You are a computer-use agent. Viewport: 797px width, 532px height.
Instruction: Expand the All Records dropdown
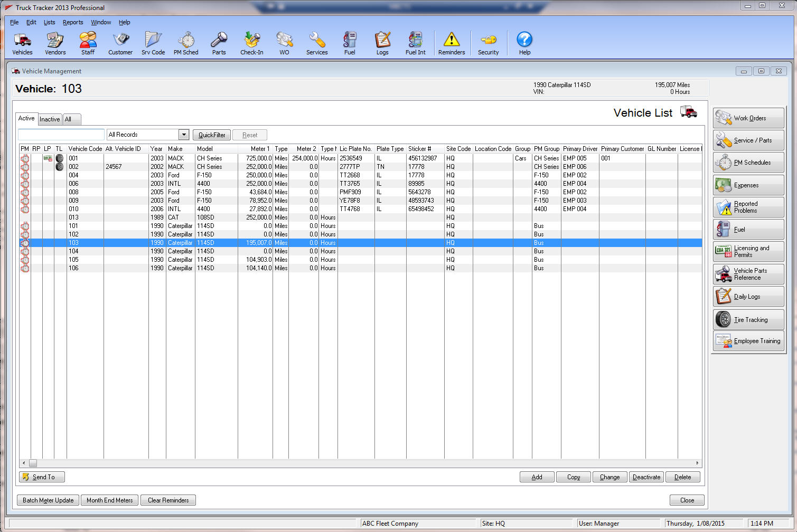184,135
